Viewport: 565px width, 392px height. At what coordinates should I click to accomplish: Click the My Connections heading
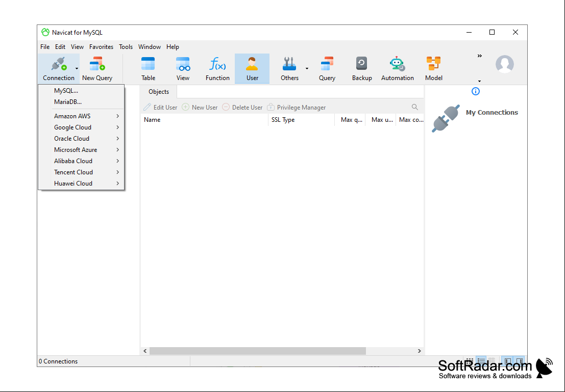tap(492, 112)
